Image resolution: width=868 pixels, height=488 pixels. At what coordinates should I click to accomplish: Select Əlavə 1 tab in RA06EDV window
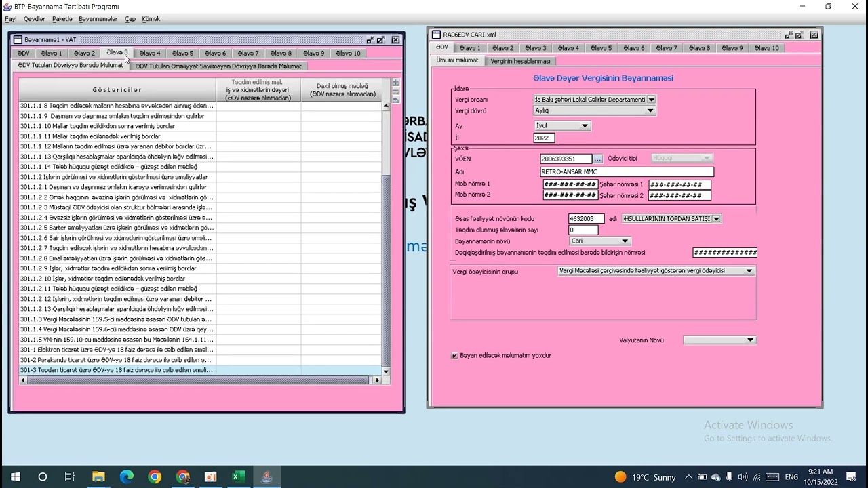click(470, 48)
